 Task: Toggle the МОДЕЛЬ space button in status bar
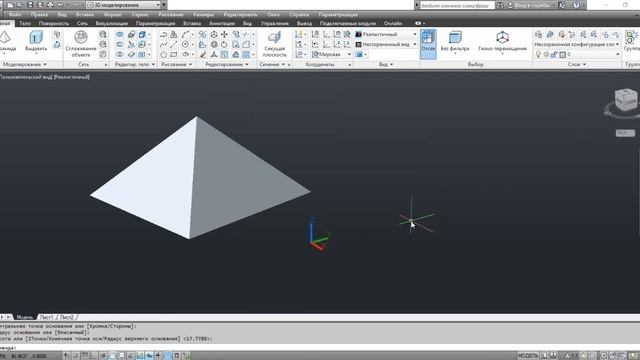click(528, 356)
